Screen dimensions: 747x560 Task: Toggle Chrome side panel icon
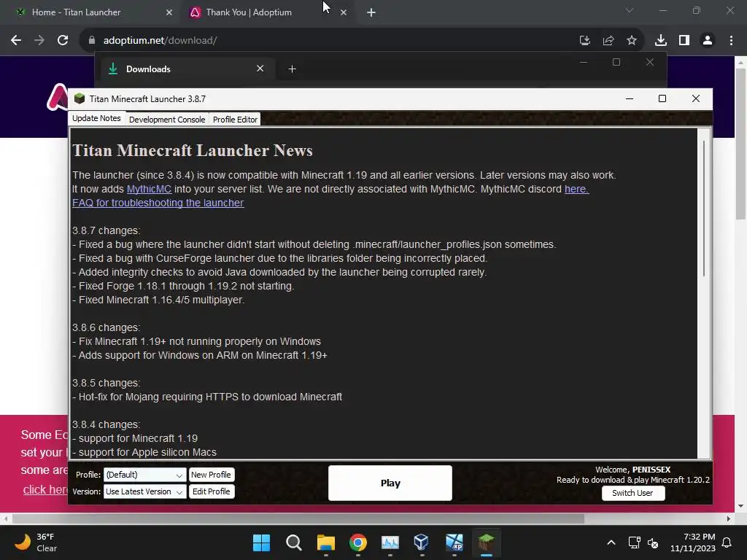684,41
